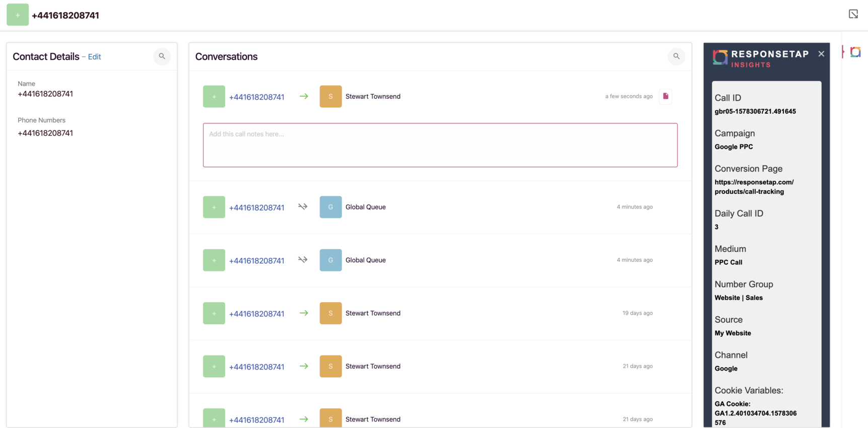Image resolution: width=868 pixels, height=428 pixels.
Task: Click the PPC Call medium value
Action: pos(728,262)
